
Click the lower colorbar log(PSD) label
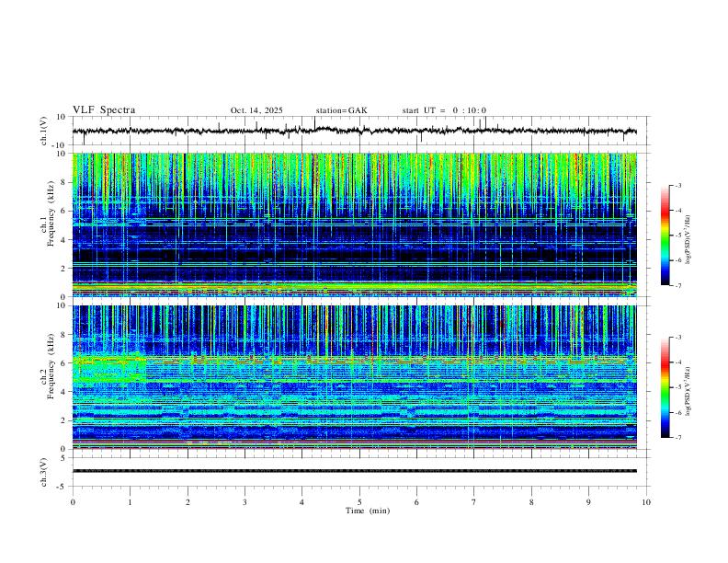[x=688, y=391]
